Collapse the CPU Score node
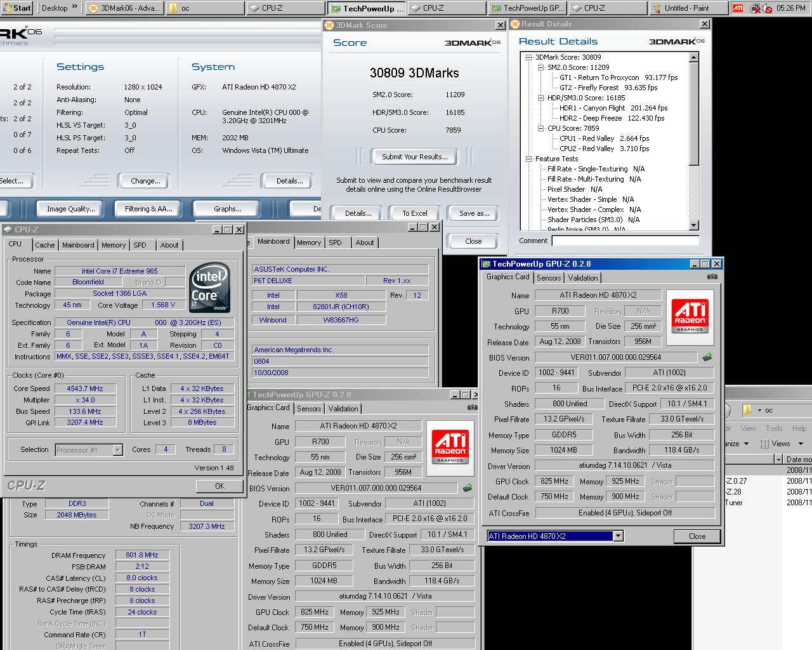812x650 pixels. coord(540,128)
